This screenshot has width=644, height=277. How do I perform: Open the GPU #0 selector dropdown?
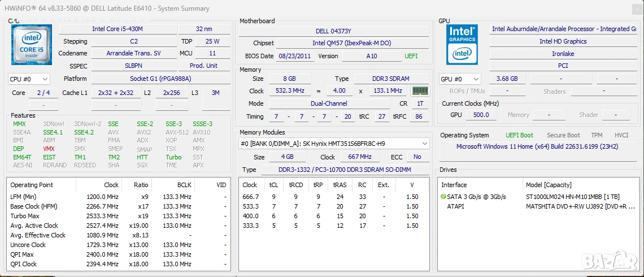coord(460,79)
